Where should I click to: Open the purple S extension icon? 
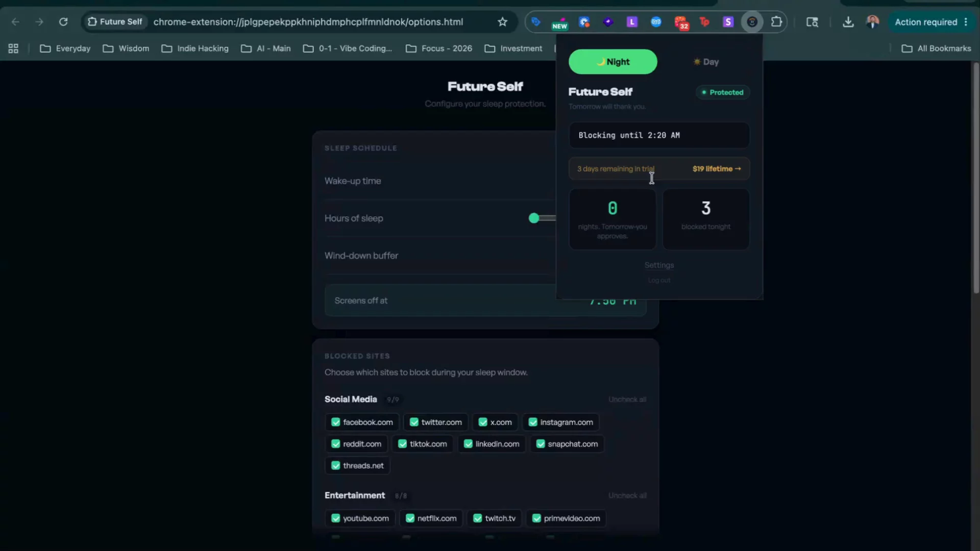(728, 22)
